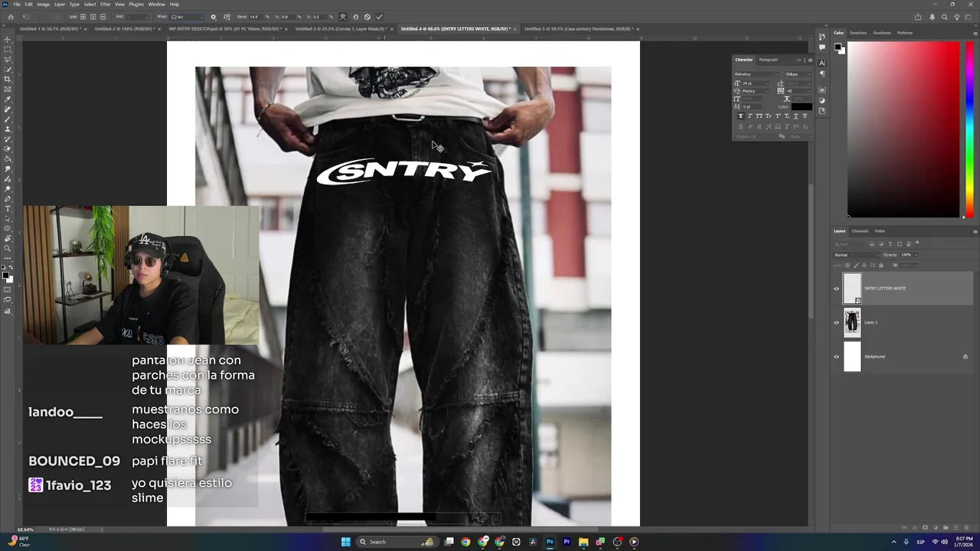Image resolution: width=980 pixels, height=551 pixels.
Task: Select the Rectangular Marquee tool
Action: coord(8,49)
